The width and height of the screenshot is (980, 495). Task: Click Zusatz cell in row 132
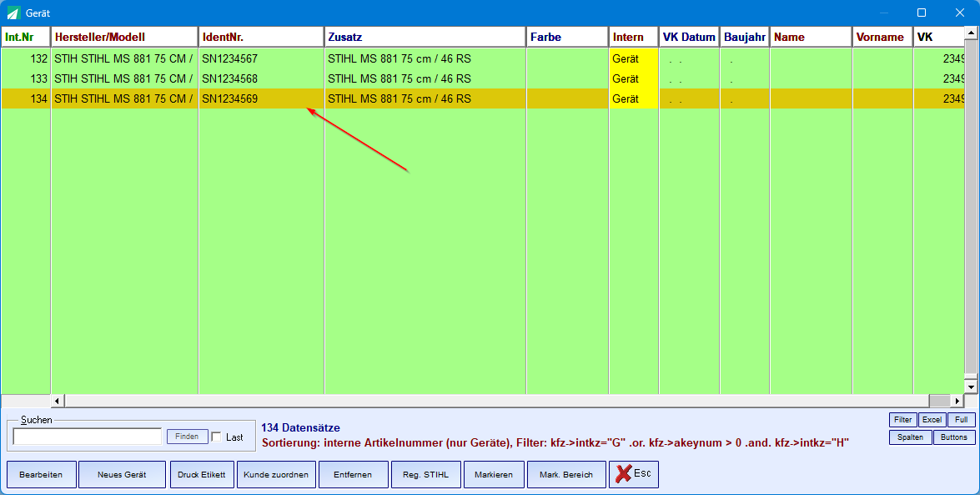coord(425,58)
